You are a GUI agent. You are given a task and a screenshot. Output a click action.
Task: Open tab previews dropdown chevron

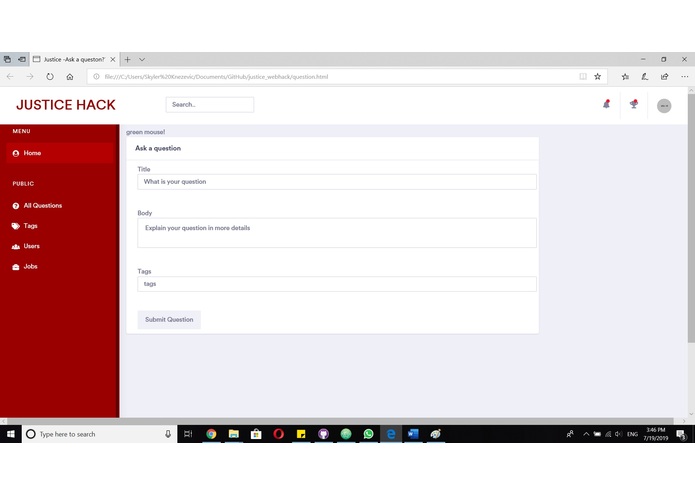[x=142, y=59]
